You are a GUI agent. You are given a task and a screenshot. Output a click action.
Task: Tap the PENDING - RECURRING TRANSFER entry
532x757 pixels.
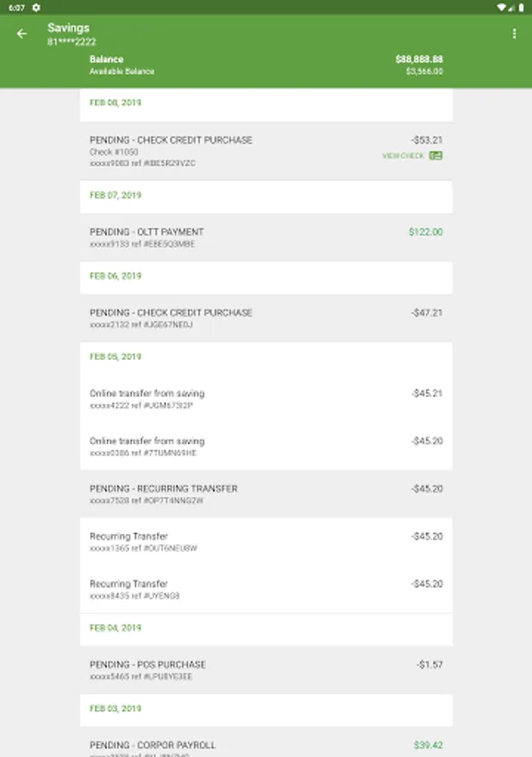click(x=266, y=494)
